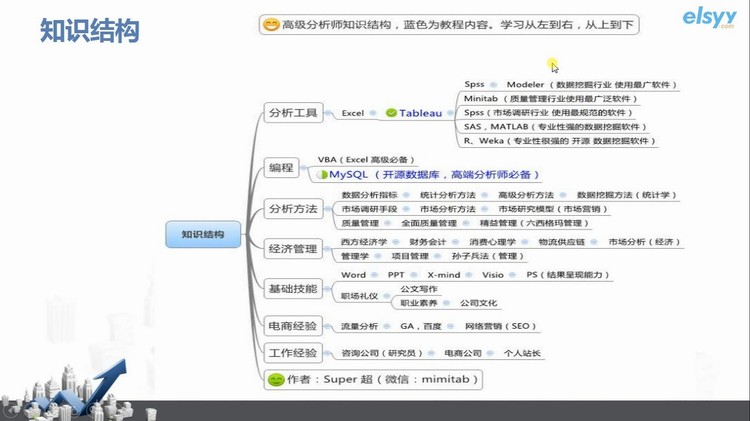Select the 分析方法 branch node
Viewport: 750px width, 421px height.
[293, 209]
